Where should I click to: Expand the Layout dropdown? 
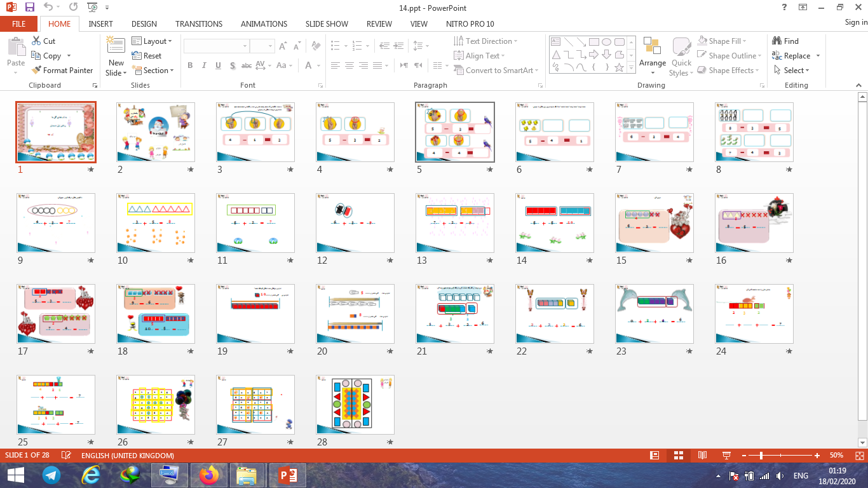coord(152,41)
